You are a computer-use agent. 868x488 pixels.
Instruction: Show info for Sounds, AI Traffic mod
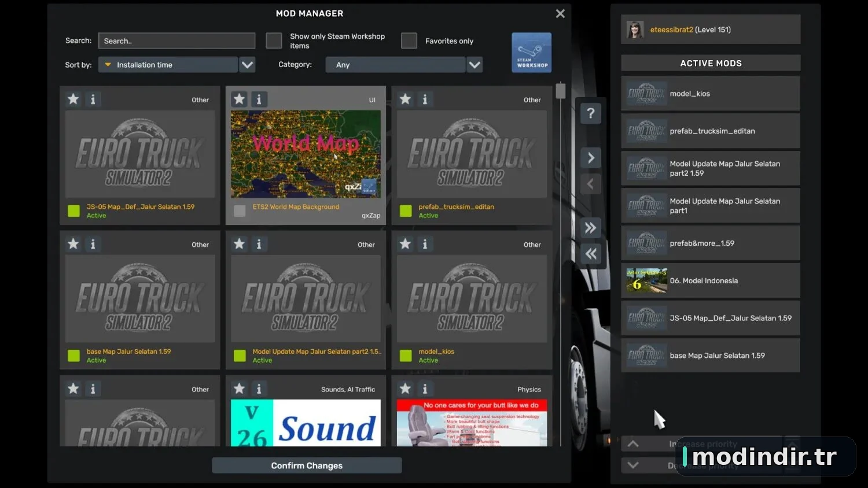[x=259, y=389]
